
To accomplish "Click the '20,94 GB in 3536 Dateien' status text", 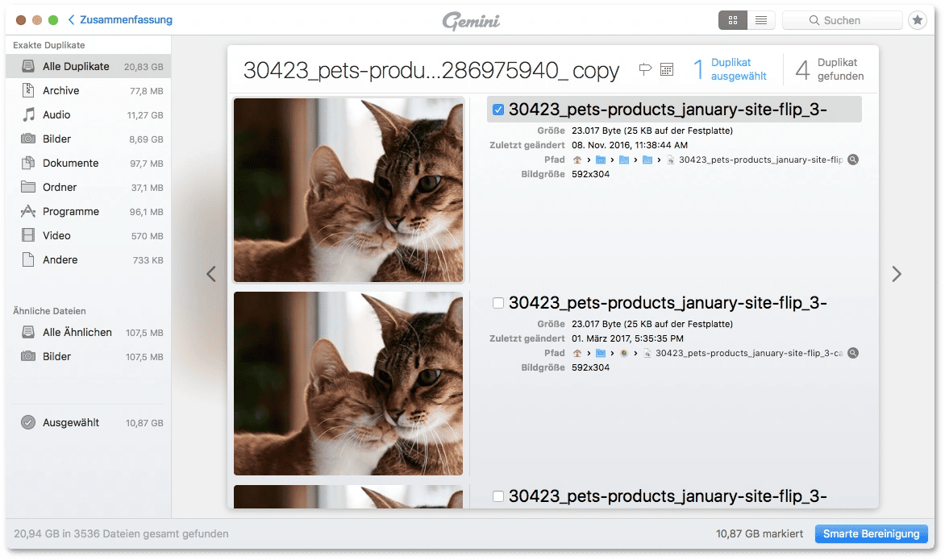I will [x=121, y=533].
